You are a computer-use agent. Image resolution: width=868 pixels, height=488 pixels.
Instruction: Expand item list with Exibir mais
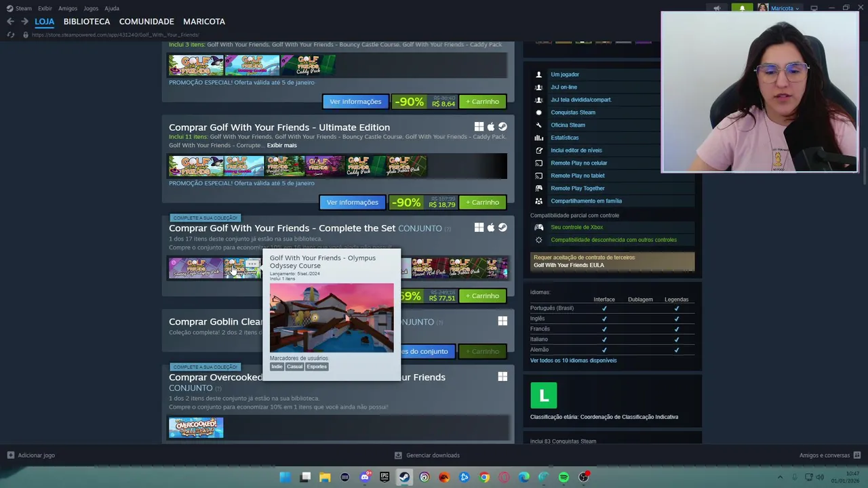click(281, 145)
